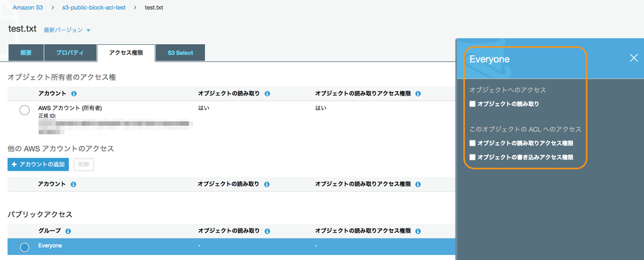Screen dimensions: 644x260
Task: Info icon beside グループ header
Action: point(68,231)
